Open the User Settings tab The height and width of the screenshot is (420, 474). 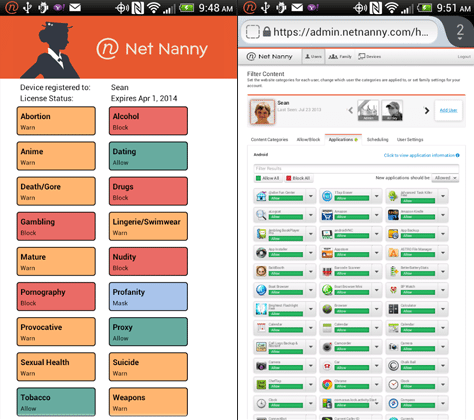pyautogui.click(x=410, y=140)
